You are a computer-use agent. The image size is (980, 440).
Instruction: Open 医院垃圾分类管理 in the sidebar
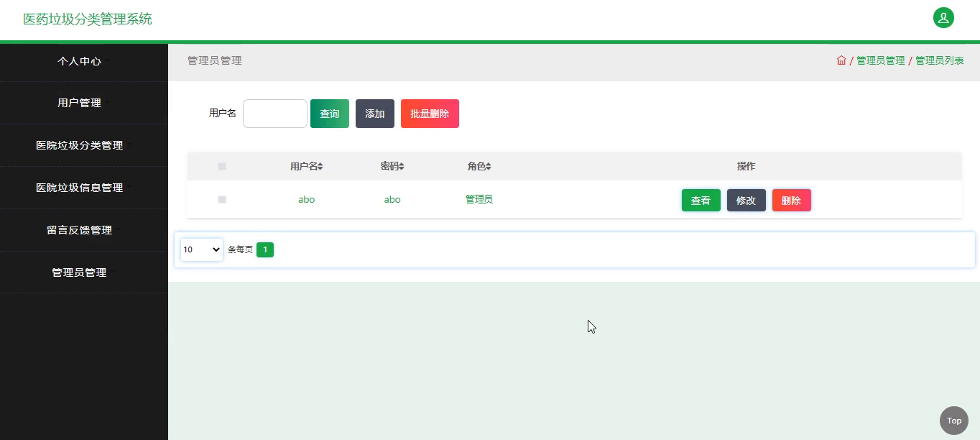[x=84, y=145]
